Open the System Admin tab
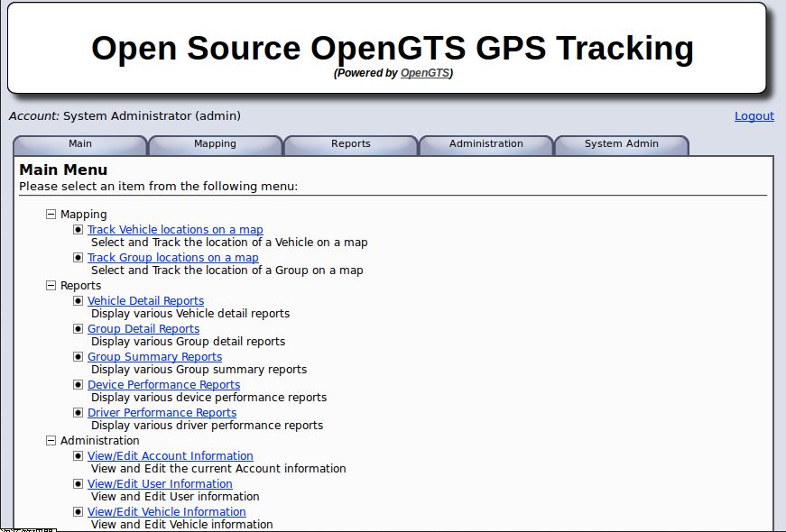 click(x=622, y=144)
